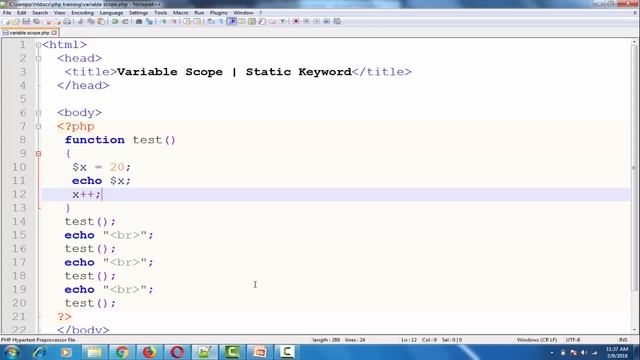Viewport: 640px width, 360px height.
Task: Click the Cut toolbar icon
Action: pos(80,21)
